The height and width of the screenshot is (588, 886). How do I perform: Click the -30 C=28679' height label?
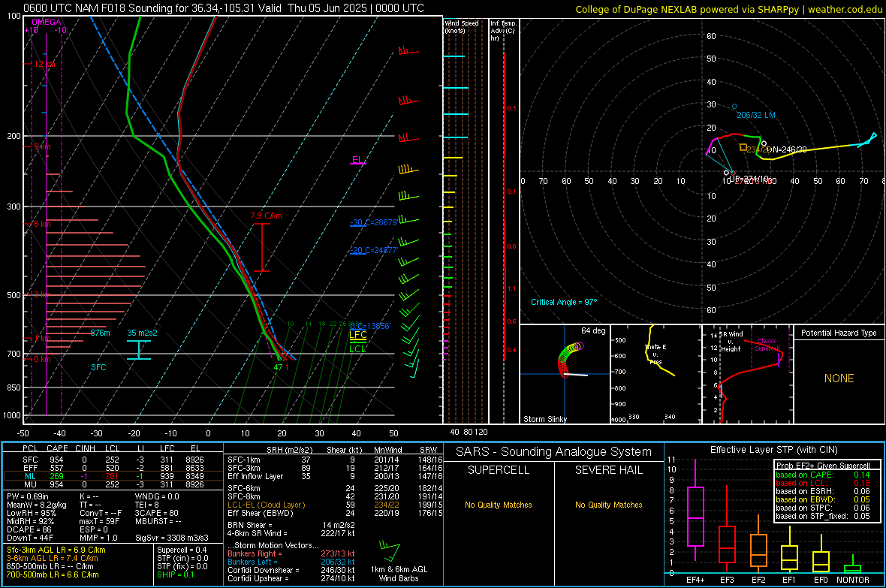[x=373, y=222]
